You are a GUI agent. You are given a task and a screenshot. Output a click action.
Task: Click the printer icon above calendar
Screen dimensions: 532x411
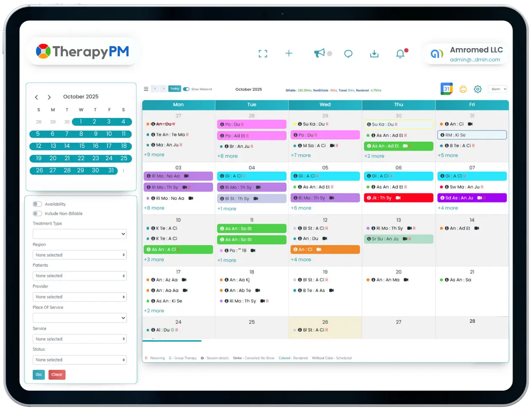pos(463,89)
